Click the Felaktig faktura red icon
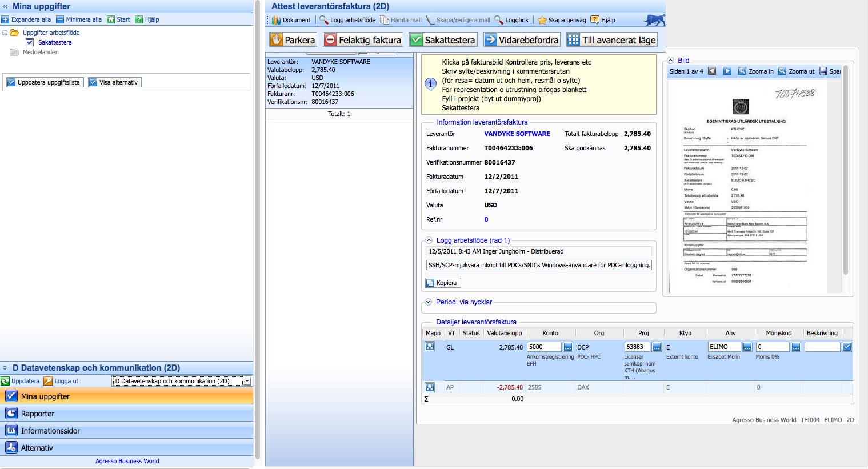This screenshot has width=868, height=469. click(330, 39)
